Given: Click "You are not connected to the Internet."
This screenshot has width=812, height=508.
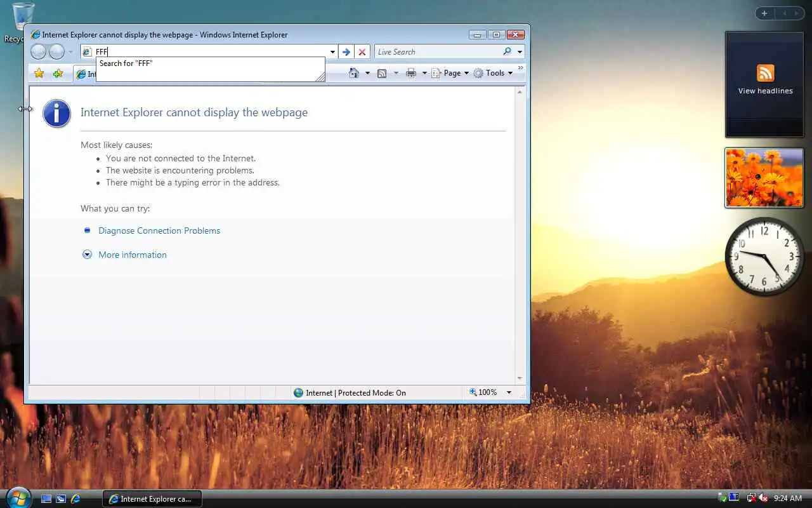Looking at the screenshot, I should pos(181,158).
